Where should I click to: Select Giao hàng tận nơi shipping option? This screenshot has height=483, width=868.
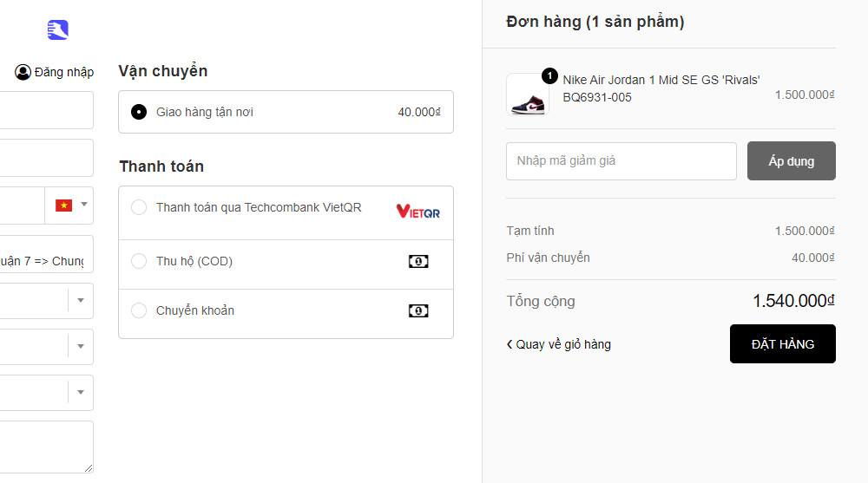tap(139, 112)
